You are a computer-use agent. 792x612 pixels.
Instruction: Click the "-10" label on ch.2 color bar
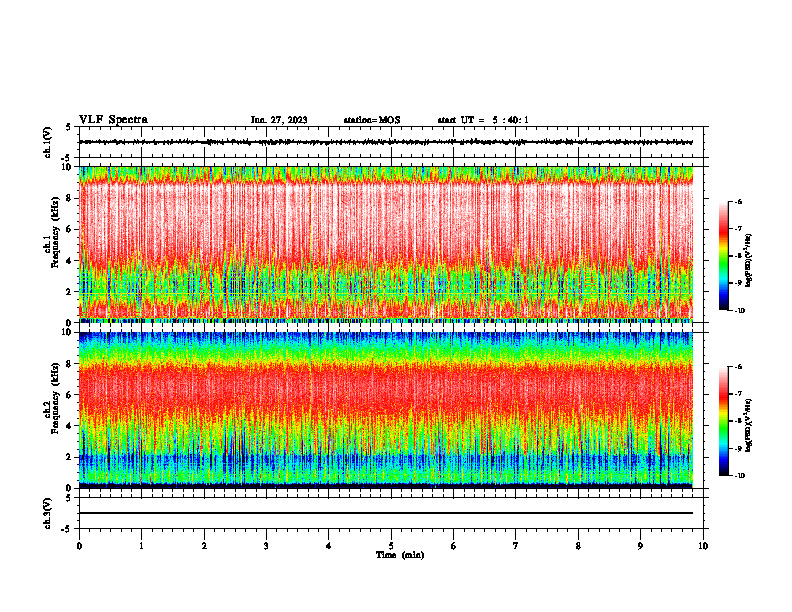pos(739,476)
